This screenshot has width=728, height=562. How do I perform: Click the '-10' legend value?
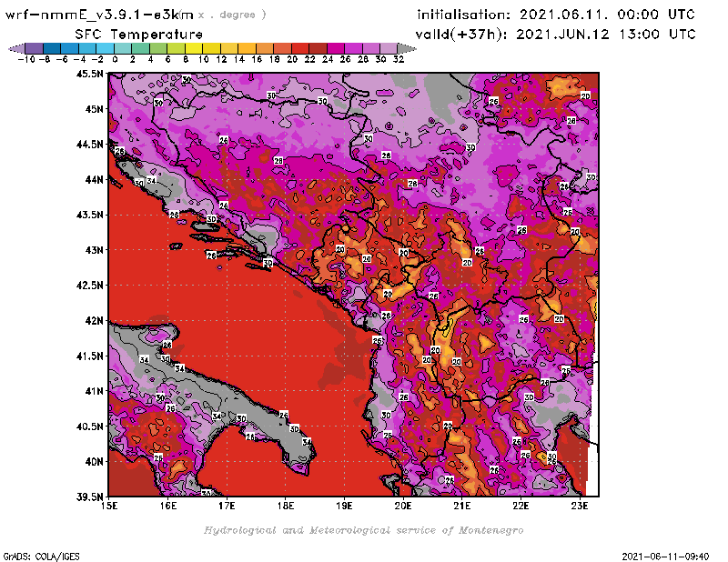click(x=26, y=59)
